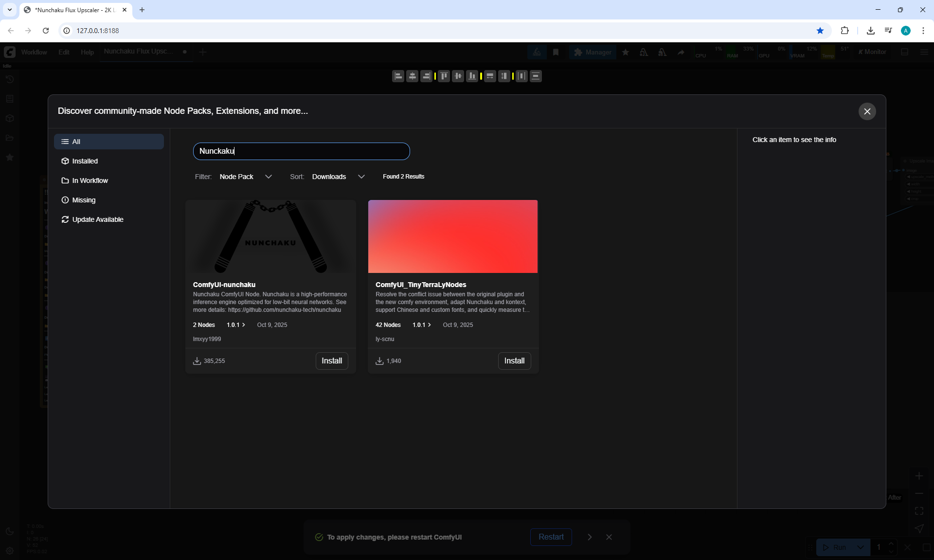This screenshot has height=560, width=934.
Task: Dismiss the restart notification toast
Action: (609, 537)
